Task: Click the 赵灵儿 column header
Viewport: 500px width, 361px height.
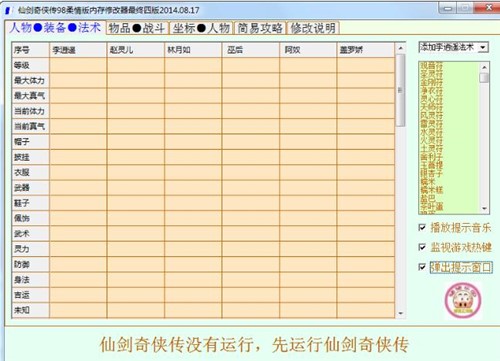Action: point(135,50)
